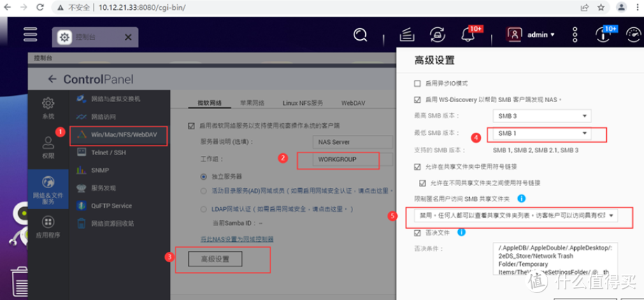The image size is (644, 300).
Task: Toggle 启用微软网络服务 checkbox
Action: pyautogui.click(x=192, y=125)
